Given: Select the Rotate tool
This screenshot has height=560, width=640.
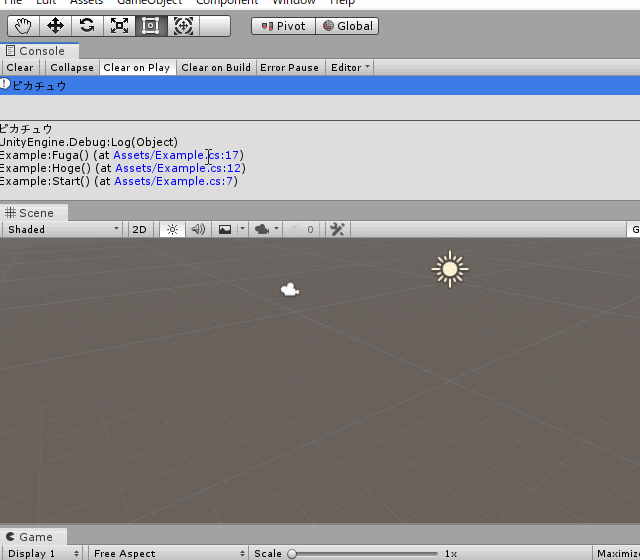Looking at the screenshot, I should pos(87,26).
